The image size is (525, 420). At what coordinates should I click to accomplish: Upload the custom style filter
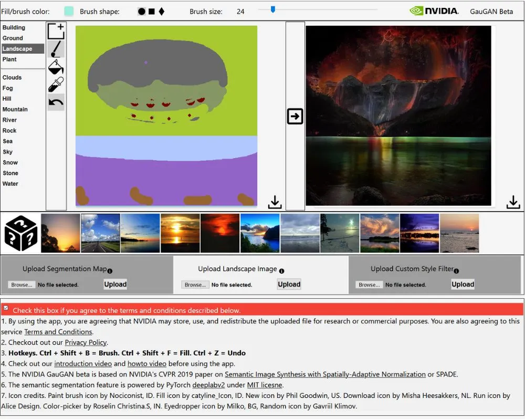(x=463, y=285)
